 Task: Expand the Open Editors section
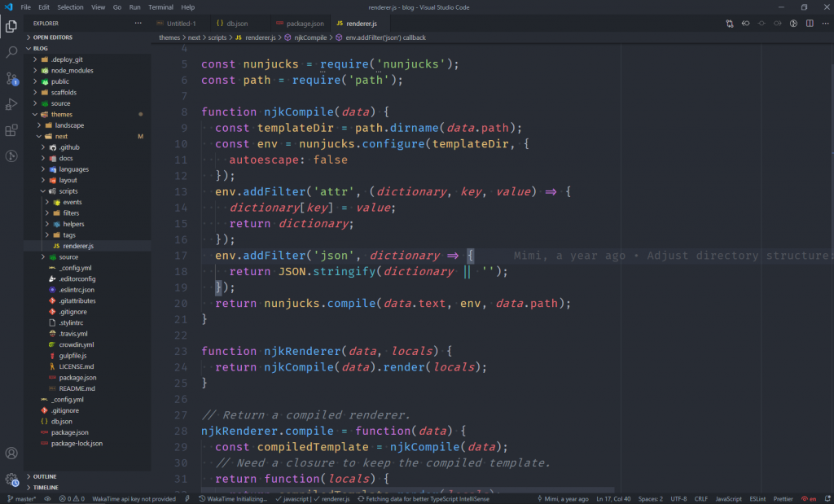pyautogui.click(x=87, y=37)
